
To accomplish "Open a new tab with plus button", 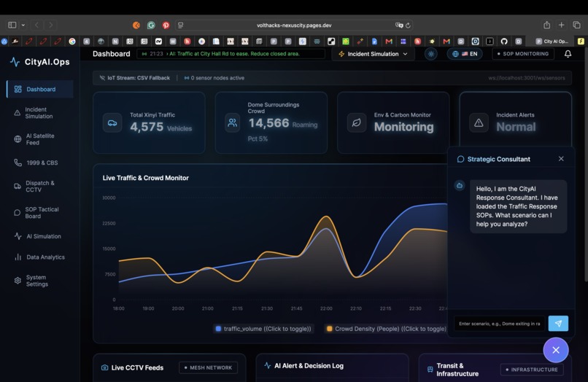I will click(562, 25).
